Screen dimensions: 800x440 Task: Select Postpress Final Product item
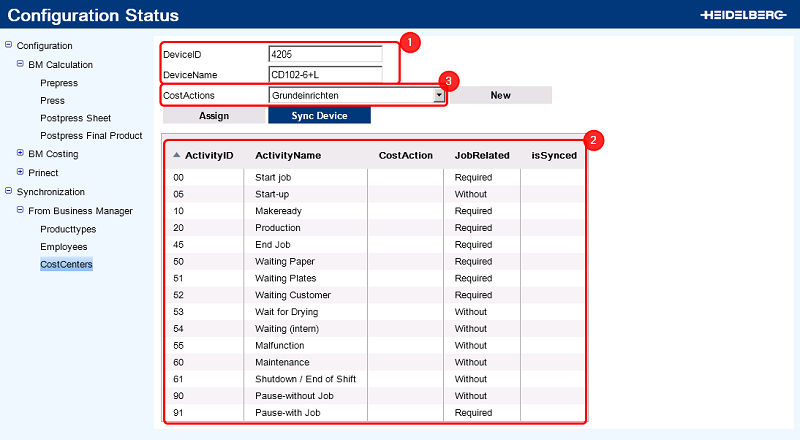91,136
